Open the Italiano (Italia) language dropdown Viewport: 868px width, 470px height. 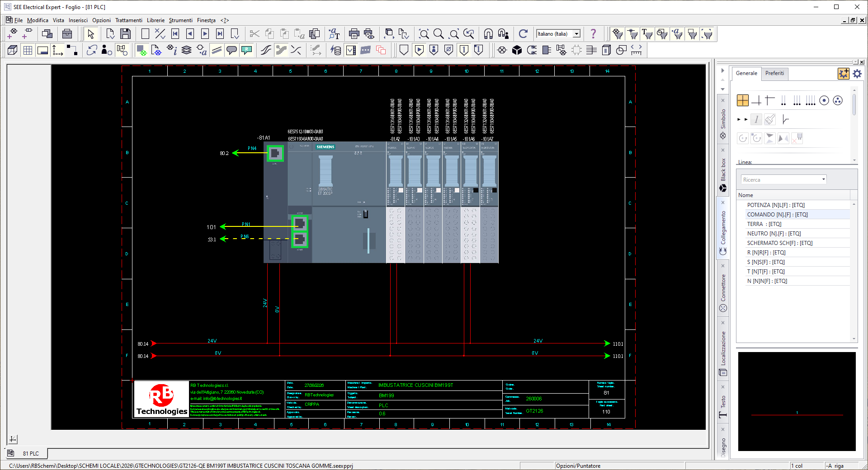tap(576, 34)
